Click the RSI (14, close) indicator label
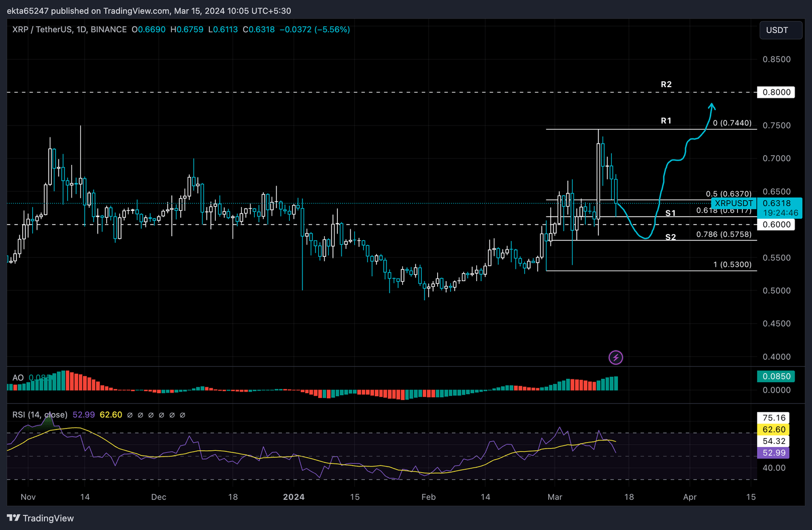 click(40, 415)
